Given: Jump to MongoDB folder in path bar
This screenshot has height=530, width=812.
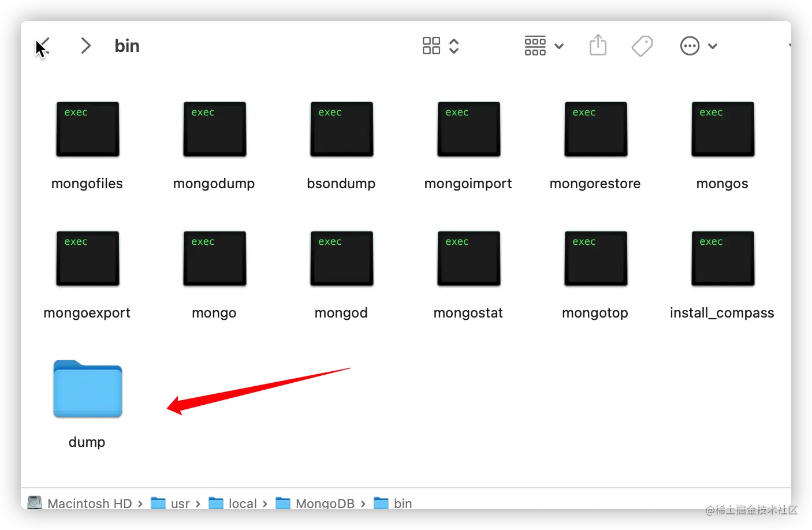Looking at the screenshot, I should tap(315, 503).
